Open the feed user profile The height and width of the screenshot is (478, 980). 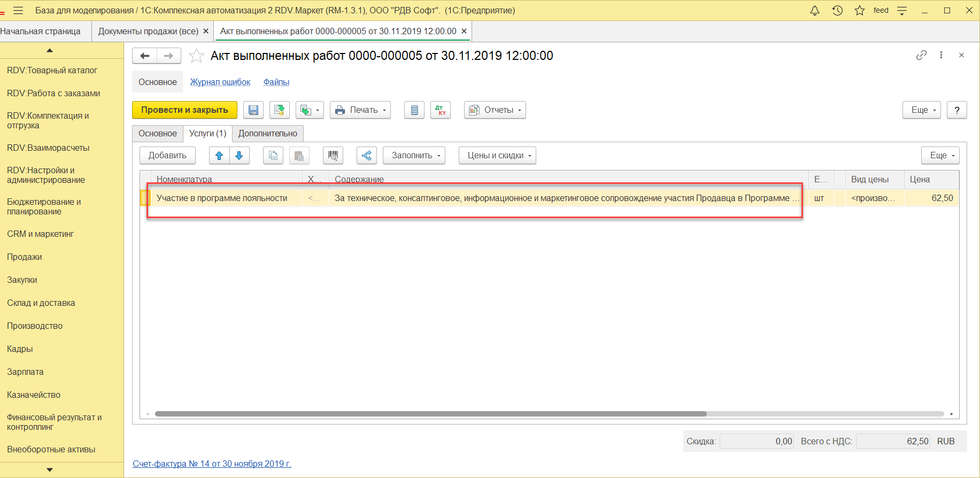pos(881,10)
